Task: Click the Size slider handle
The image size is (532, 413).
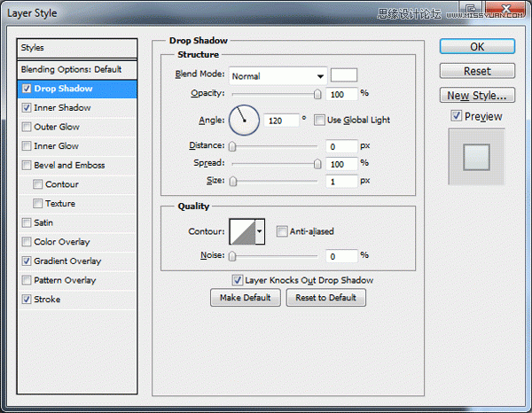Action: coord(233,182)
